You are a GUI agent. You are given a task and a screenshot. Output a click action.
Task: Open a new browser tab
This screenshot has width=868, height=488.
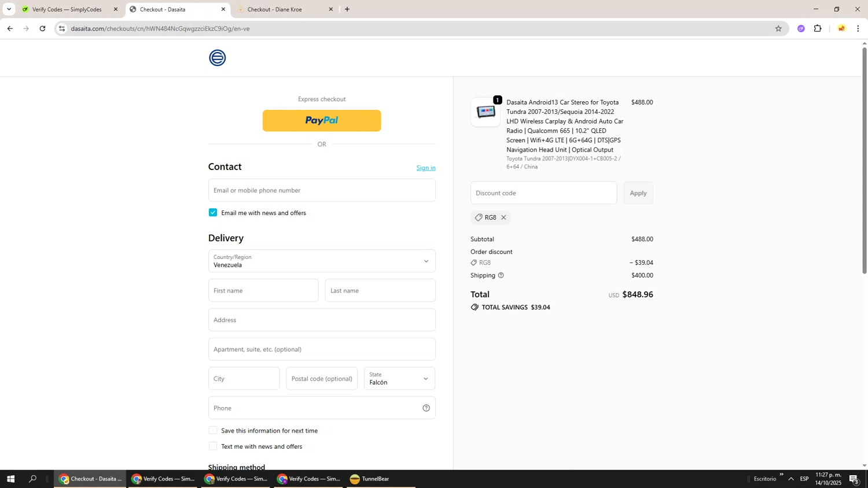click(x=347, y=9)
